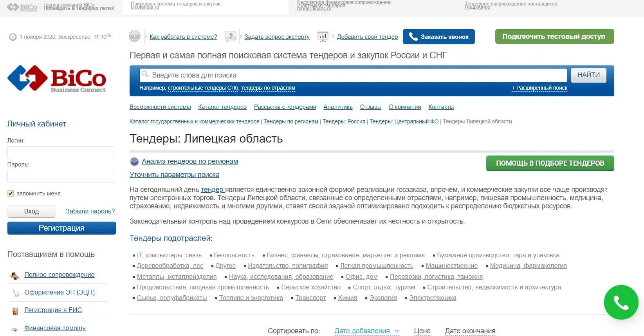Open 'Экология' subcategory
This screenshot has width=644, height=336.
[x=383, y=298]
